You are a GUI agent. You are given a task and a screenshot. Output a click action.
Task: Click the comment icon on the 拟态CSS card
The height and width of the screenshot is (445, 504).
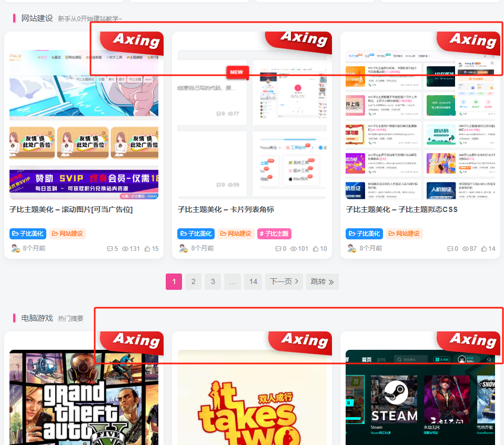[x=450, y=249]
